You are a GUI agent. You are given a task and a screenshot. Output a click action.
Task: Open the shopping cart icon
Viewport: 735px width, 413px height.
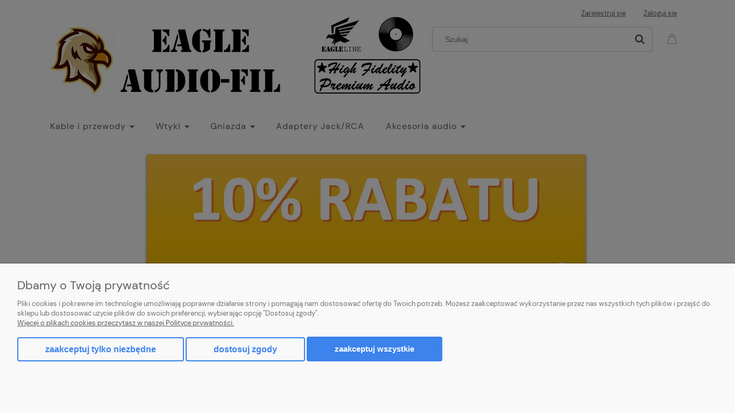pos(672,39)
